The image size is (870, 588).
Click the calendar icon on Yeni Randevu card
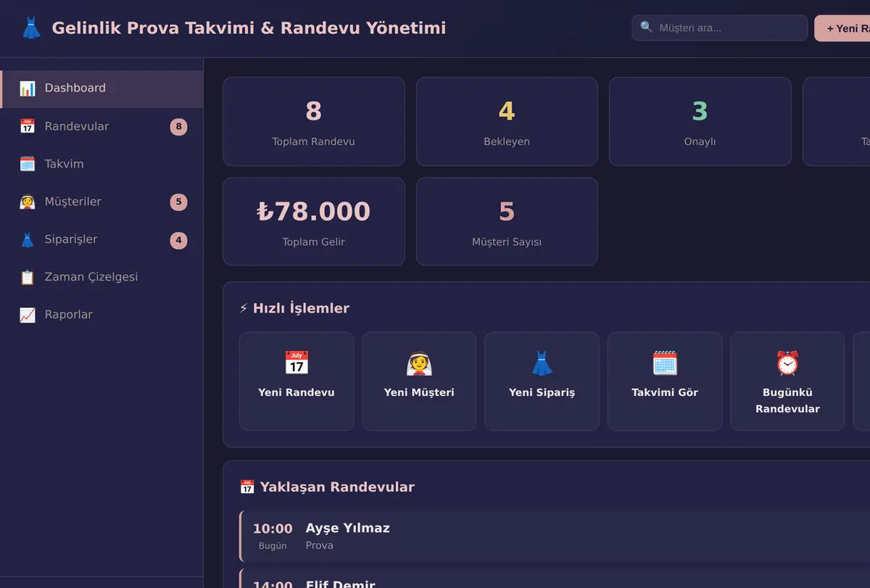pos(297,363)
